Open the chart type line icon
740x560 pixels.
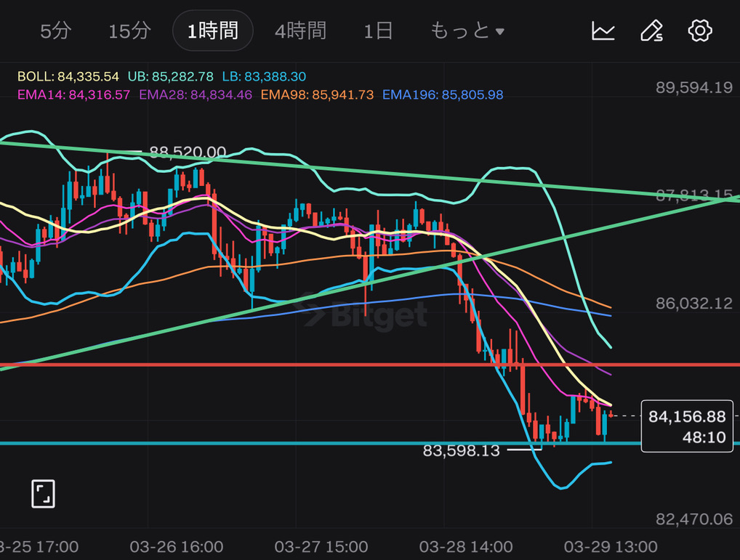tap(603, 31)
